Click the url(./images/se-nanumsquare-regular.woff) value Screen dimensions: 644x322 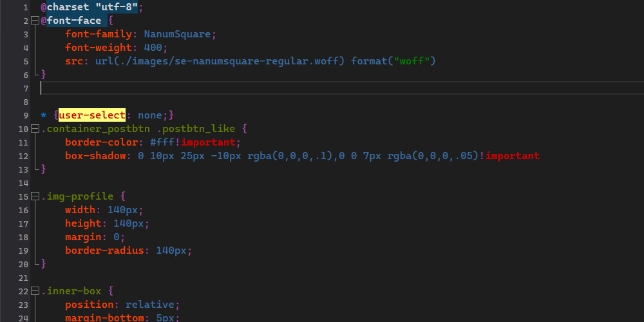pos(220,61)
